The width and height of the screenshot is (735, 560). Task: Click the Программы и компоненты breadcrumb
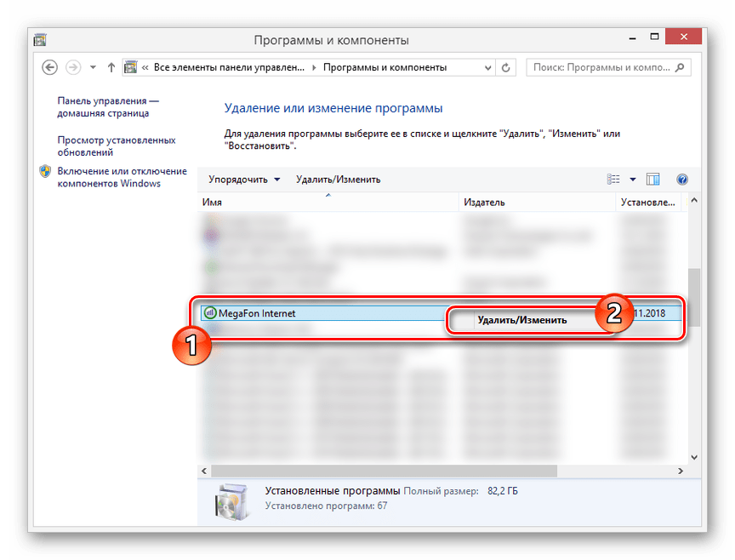385,67
